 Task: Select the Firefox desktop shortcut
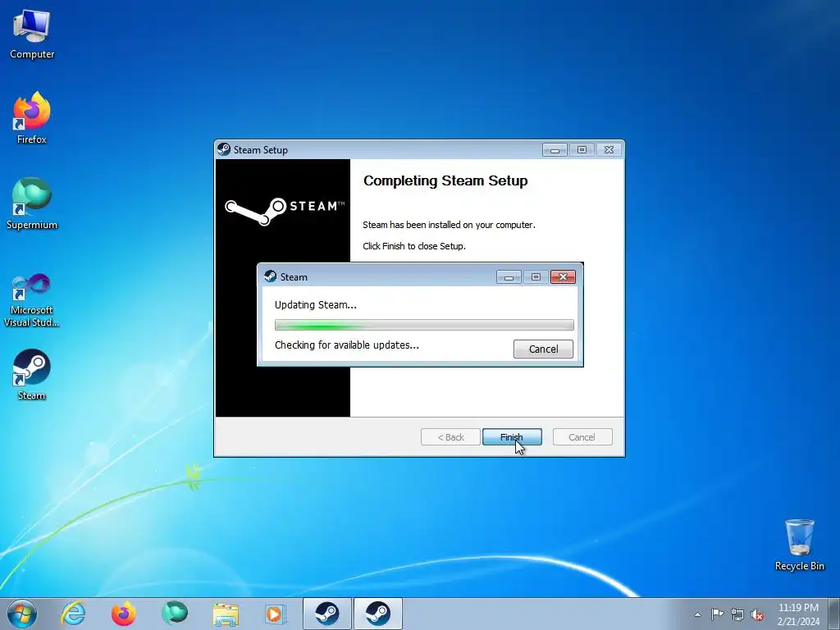32,118
